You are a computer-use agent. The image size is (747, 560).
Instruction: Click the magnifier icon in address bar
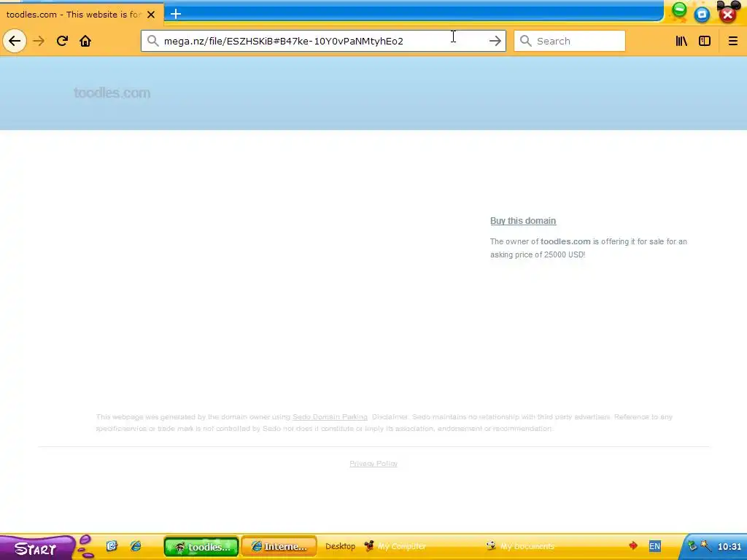(152, 41)
